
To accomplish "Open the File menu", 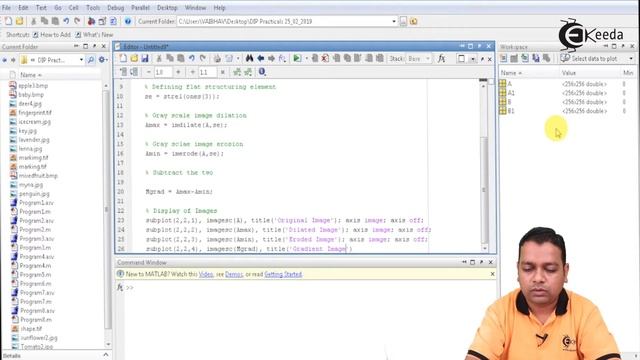I will click(6, 8).
